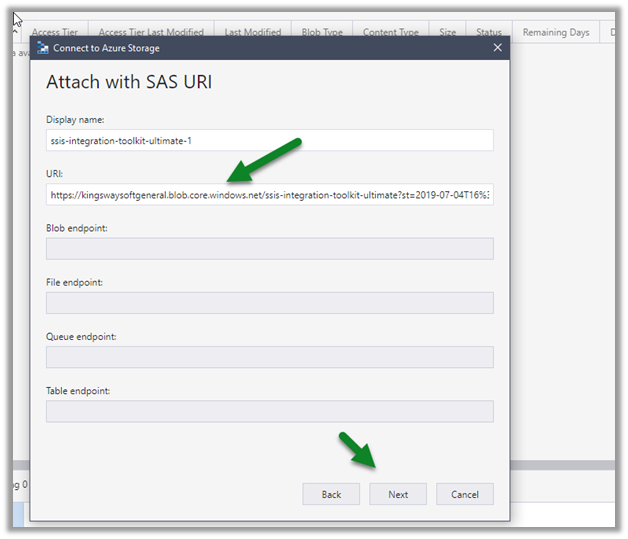Click the Blob Type column header

pyautogui.click(x=324, y=32)
